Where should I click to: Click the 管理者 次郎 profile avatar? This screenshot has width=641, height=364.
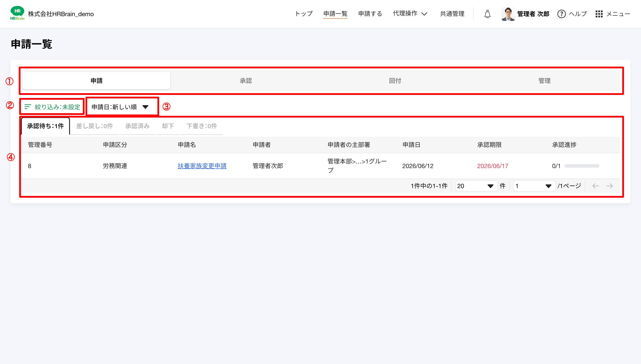click(508, 14)
